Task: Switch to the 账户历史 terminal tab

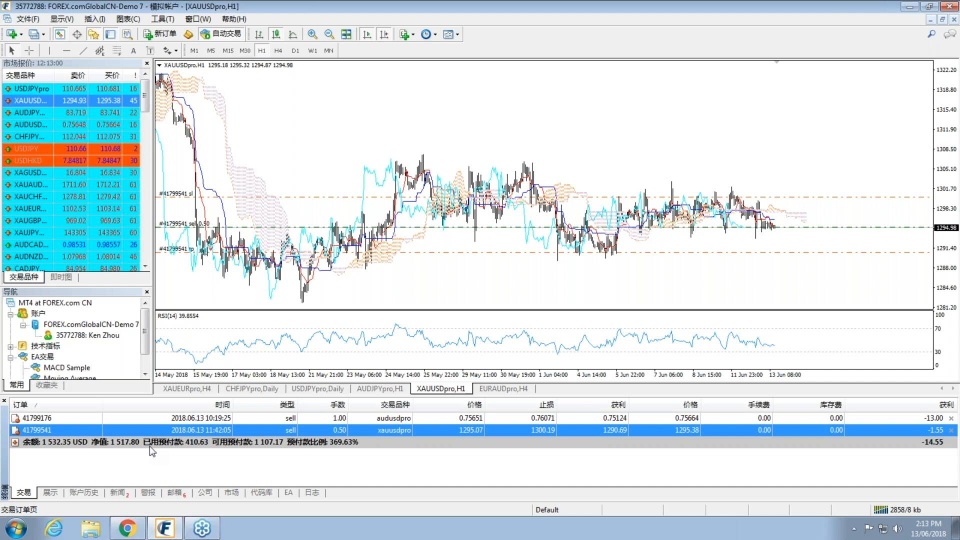Action: pyautogui.click(x=84, y=493)
